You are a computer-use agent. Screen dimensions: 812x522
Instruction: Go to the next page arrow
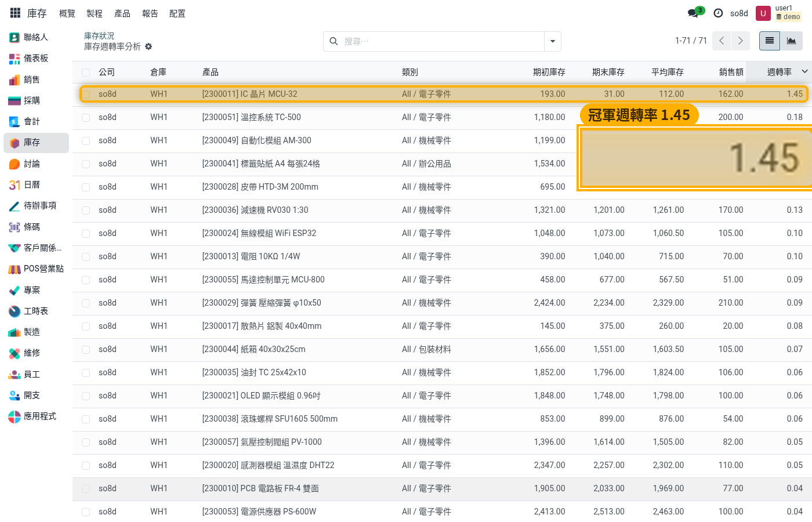tap(741, 41)
